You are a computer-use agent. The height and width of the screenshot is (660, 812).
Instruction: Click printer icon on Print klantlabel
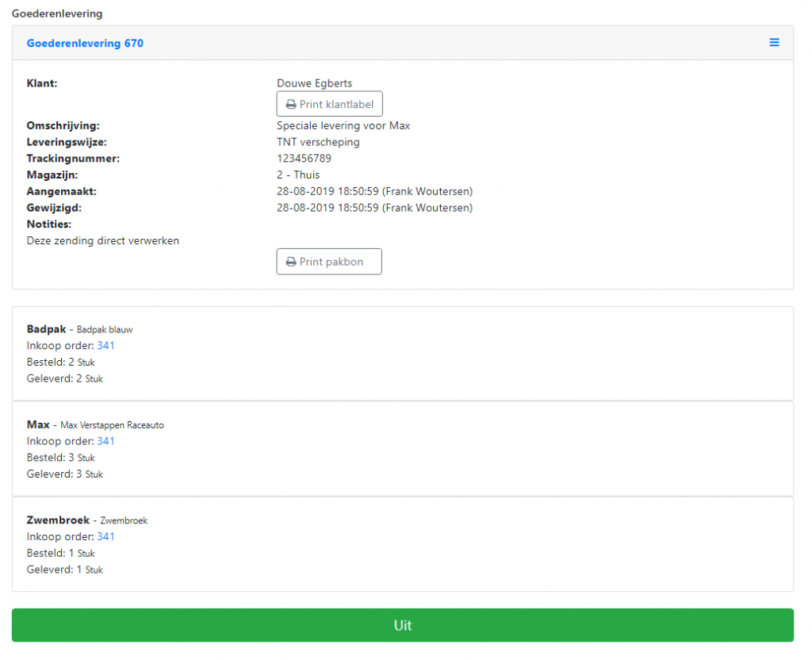click(x=291, y=105)
